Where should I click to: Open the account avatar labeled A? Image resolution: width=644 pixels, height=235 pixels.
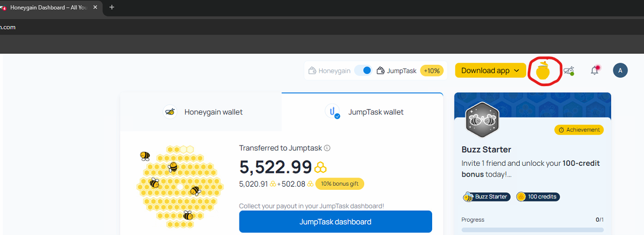pyautogui.click(x=620, y=70)
